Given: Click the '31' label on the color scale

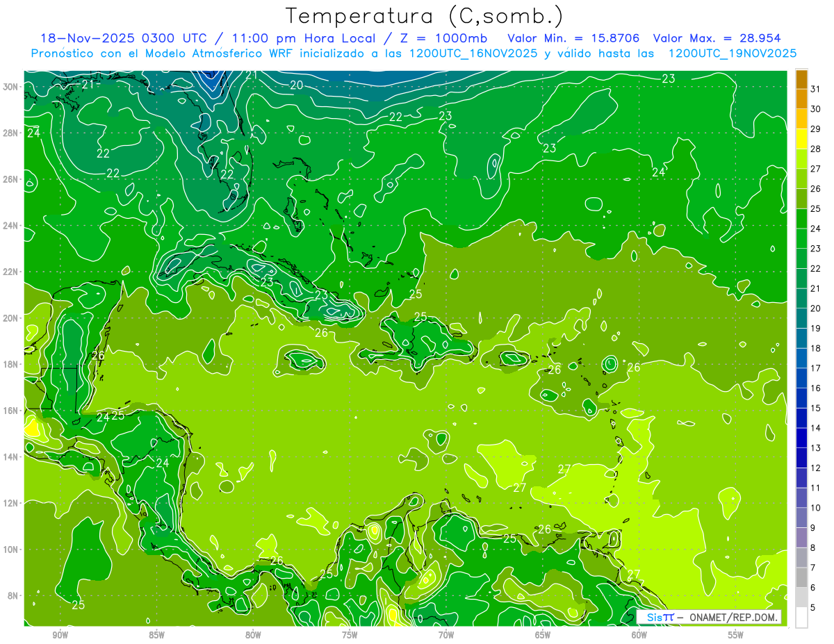Looking at the screenshot, I should (816, 89).
